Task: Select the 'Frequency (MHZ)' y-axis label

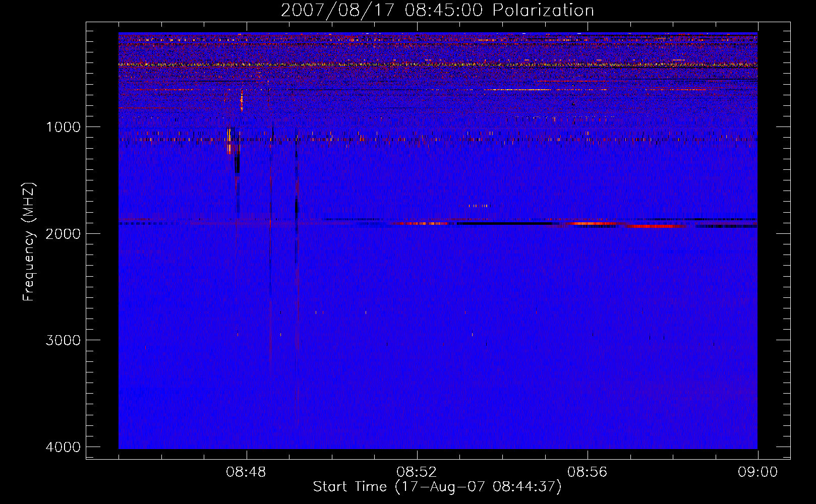Action: (x=29, y=242)
